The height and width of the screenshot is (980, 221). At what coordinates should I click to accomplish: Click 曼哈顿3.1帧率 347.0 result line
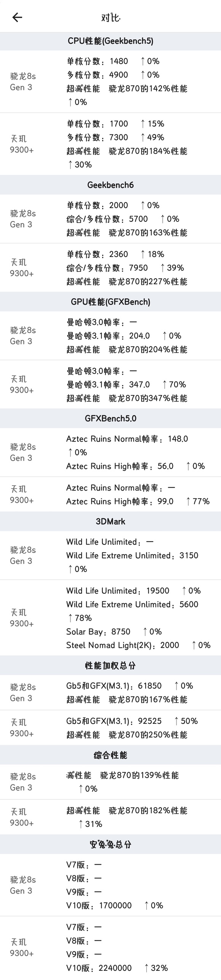[x=126, y=385]
